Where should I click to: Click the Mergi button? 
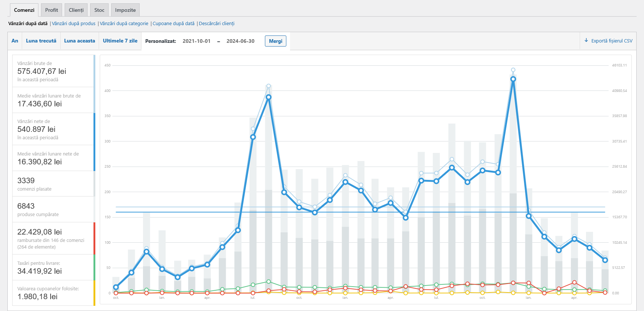[x=276, y=41]
